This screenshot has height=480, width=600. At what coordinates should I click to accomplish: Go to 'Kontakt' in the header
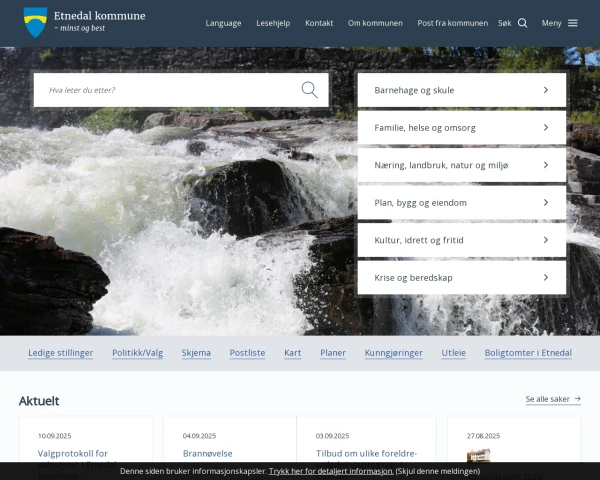pos(319,23)
